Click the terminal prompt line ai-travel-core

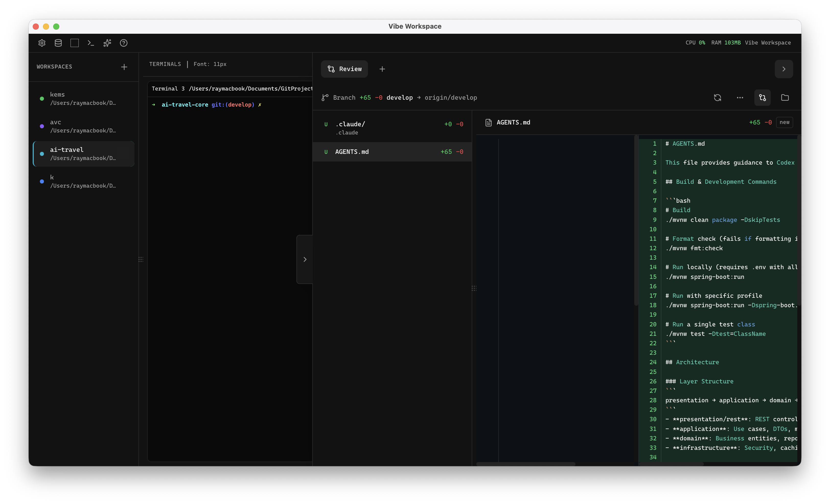(x=206, y=105)
